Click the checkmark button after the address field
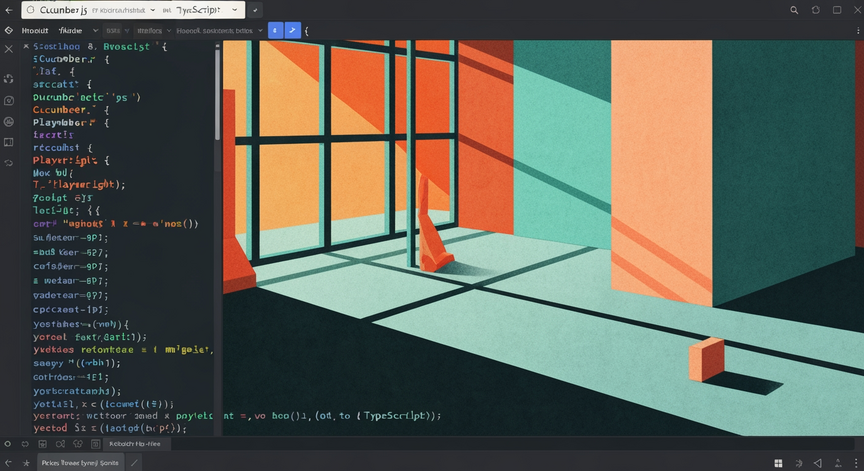Screen dimensions: 864x471 255,10
